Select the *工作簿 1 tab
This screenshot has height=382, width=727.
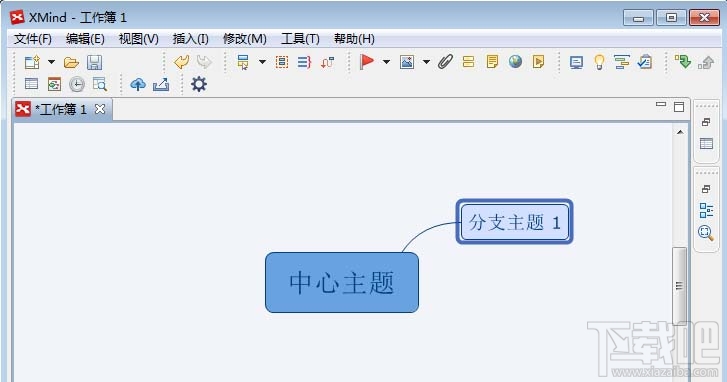coord(61,110)
